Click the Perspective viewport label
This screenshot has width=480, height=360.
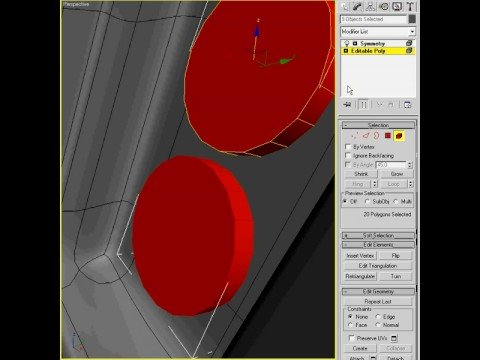tap(76, 4)
